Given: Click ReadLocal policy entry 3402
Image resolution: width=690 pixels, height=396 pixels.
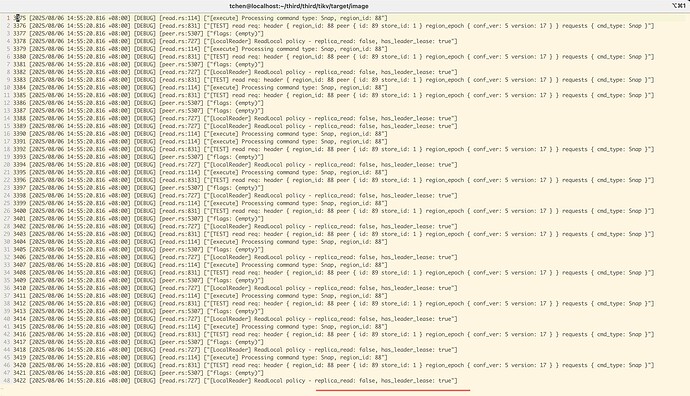Looking at the screenshot, I should (235, 226).
